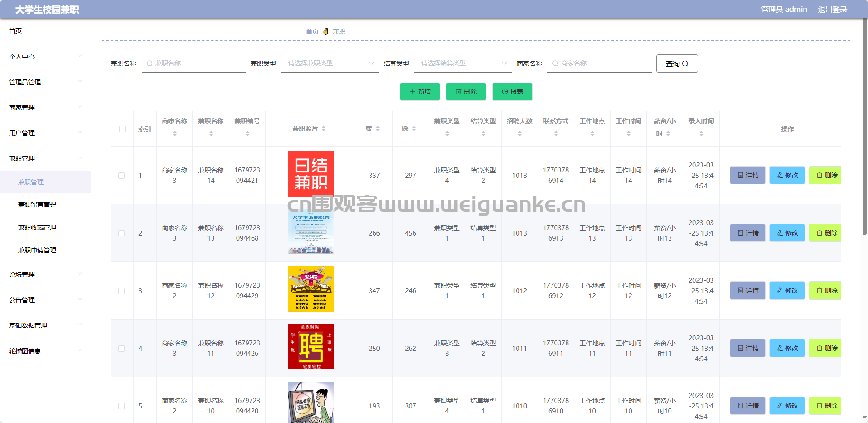Open the 日结兼职 photo thumbnail
Viewport: 868px width, 423px height.
click(x=311, y=174)
